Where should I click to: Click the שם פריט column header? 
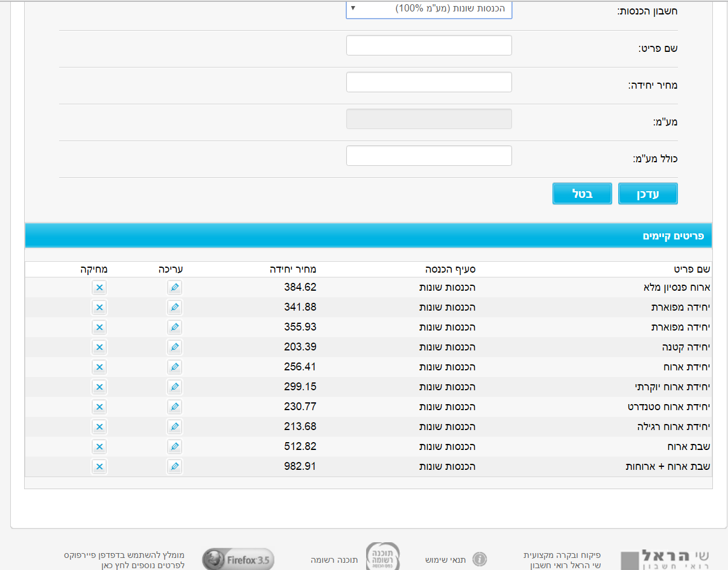click(x=692, y=269)
